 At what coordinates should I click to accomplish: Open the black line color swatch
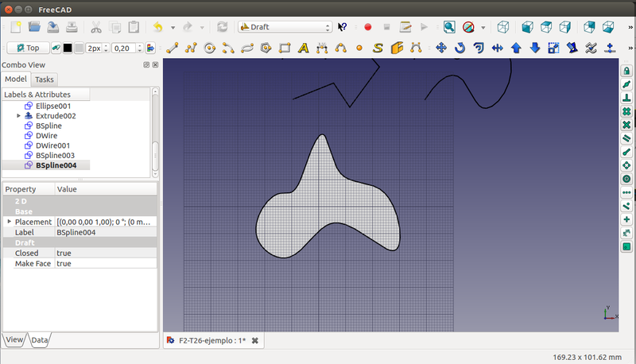(x=68, y=48)
